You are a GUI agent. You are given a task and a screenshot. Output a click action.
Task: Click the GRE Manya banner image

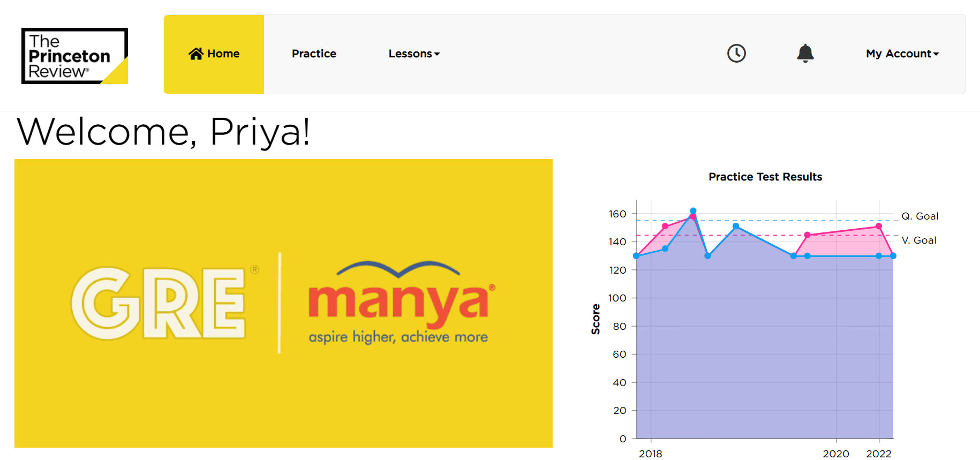pos(283,303)
